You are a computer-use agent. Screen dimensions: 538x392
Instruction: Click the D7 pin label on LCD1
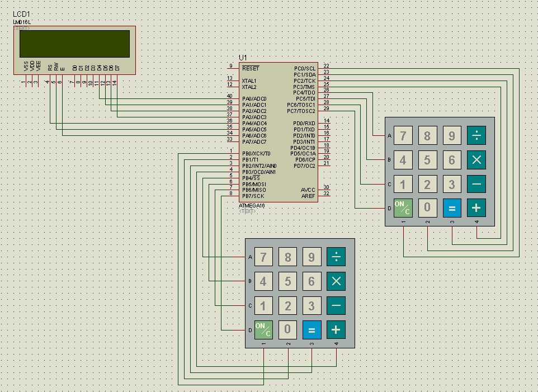click(117, 68)
